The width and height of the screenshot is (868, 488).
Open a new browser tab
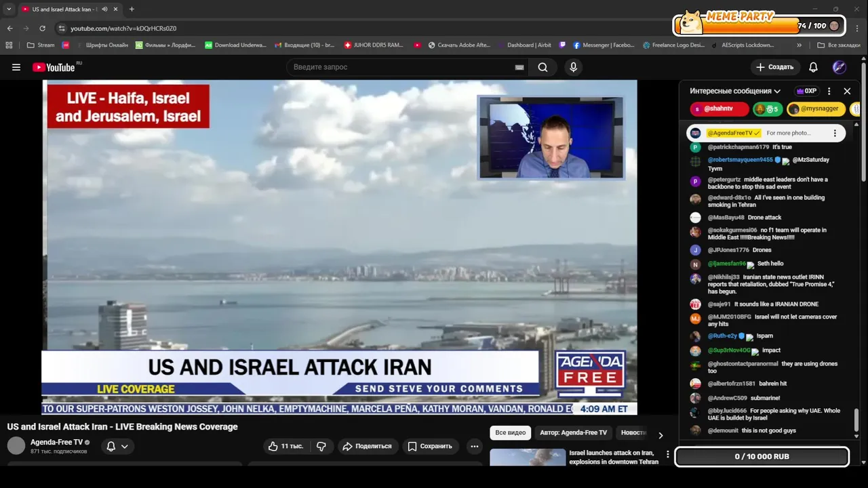(132, 9)
